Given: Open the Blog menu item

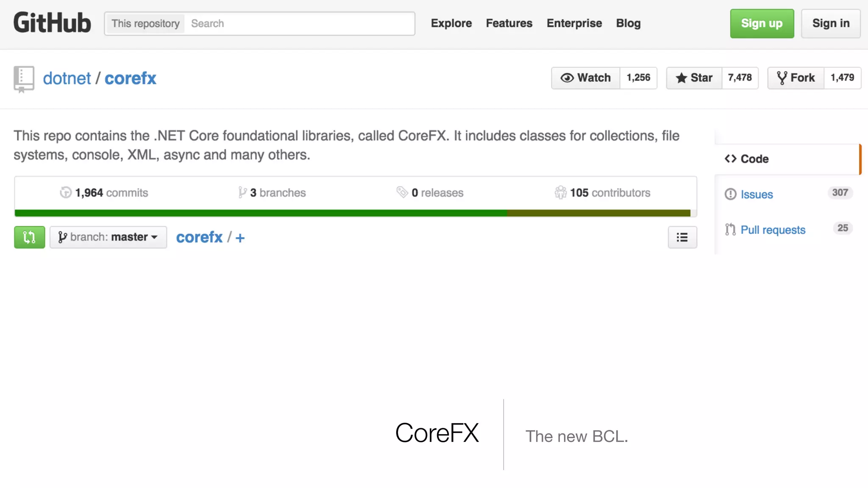Looking at the screenshot, I should coord(628,23).
